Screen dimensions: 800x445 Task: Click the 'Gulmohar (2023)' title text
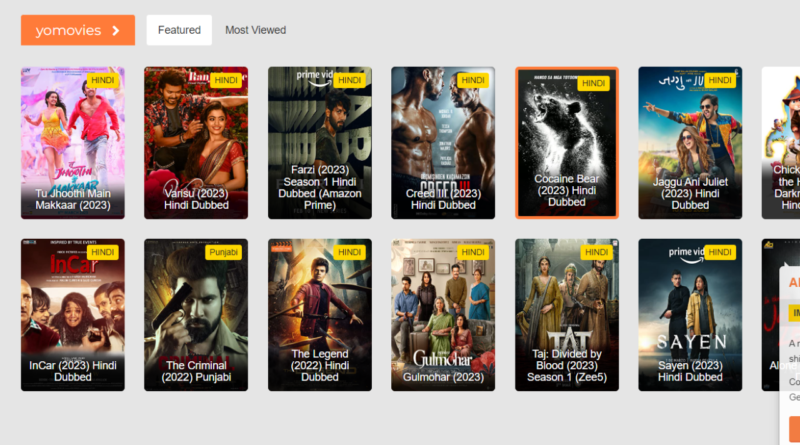pyautogui.click(x=443, y=377)
